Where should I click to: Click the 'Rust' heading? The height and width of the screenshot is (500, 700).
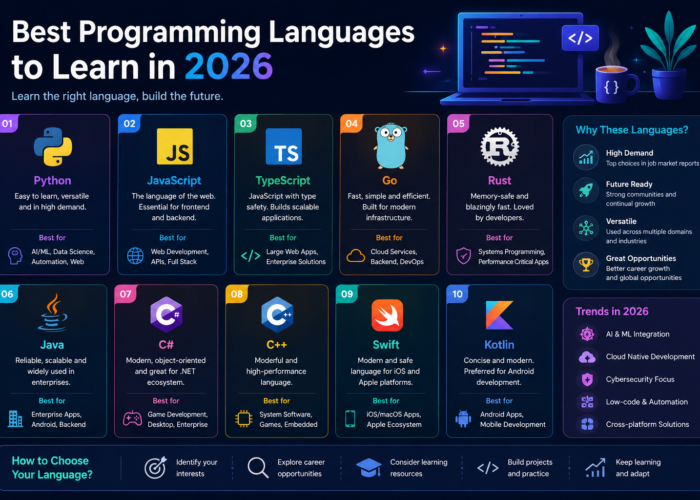click(x=500, y=180)
